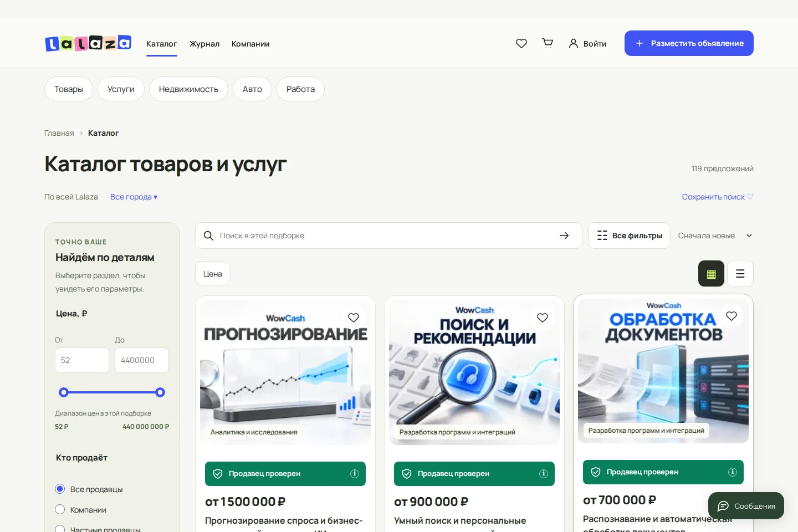Open seller info icon on 1 500 000 ₽ card
The image size is (798, 532).
355,474
